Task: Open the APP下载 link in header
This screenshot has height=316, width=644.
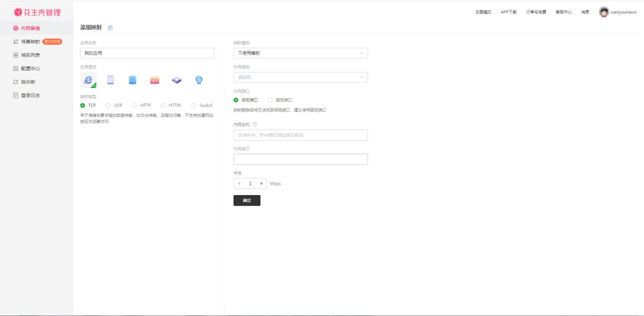Action: (508, 12)
